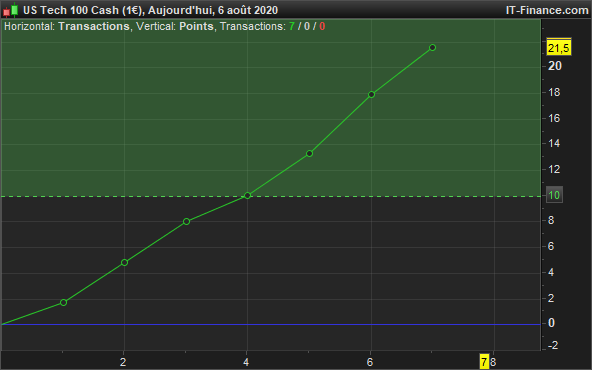592x370 pixels.
Task: Click the yellow 7 marker on horizontal axis
Action: click(484, 362)
